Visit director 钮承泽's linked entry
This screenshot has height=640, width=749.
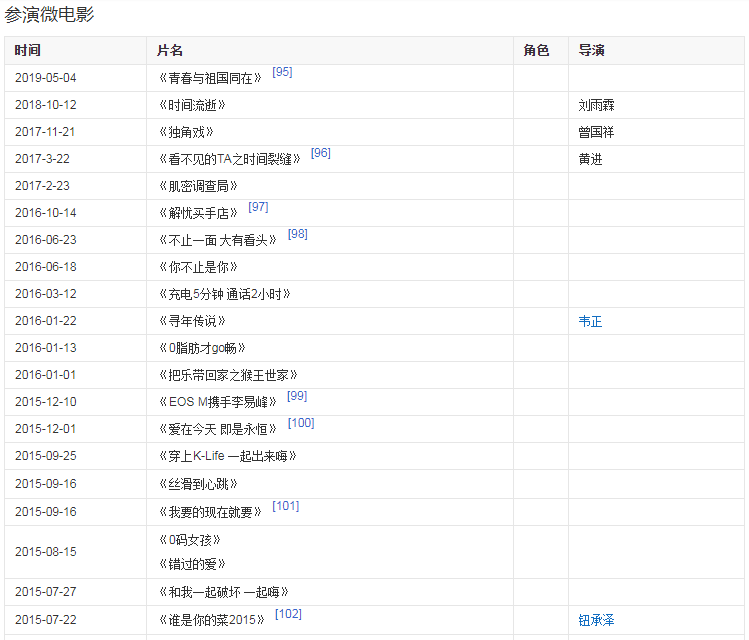pyautogui.click(x=596, y=620)
